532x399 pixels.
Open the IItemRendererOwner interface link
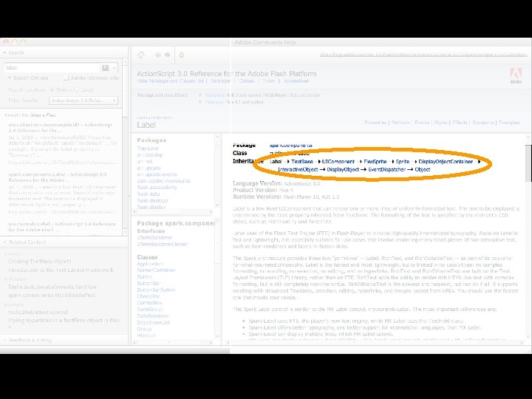click(x=162, y=245)
